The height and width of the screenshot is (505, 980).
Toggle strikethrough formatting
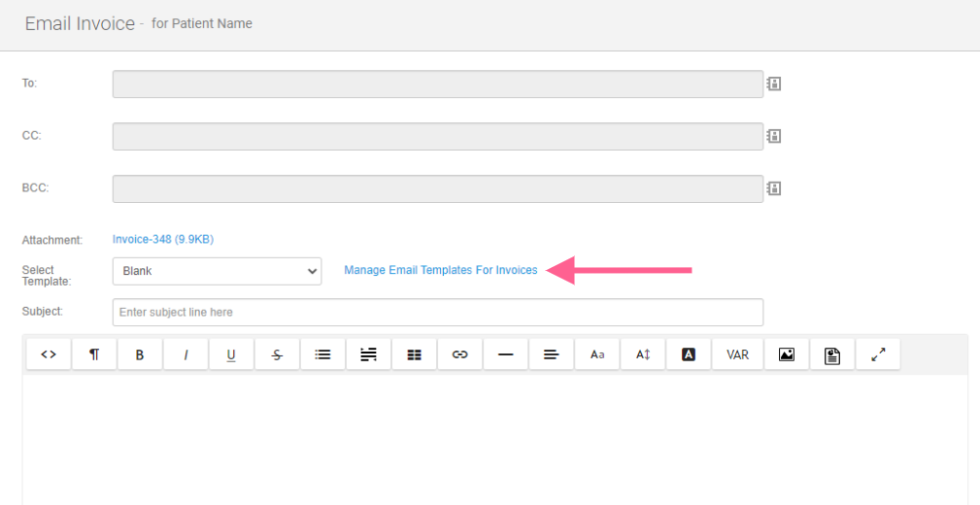277,354
